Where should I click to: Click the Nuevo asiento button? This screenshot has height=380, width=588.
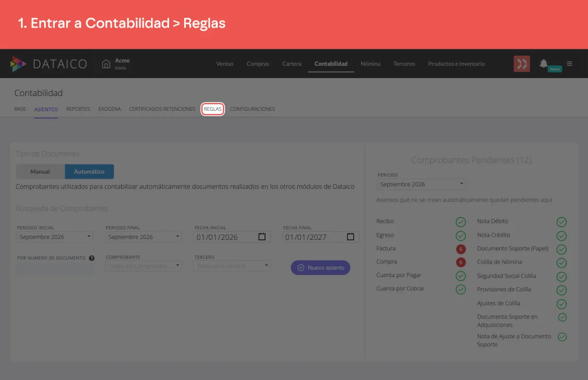(321, 267)
